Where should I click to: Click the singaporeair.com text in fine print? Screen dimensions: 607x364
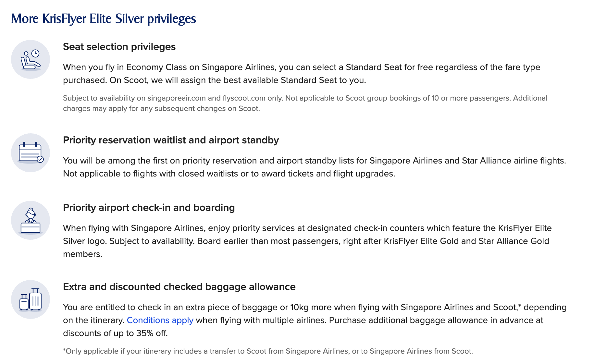176,98
